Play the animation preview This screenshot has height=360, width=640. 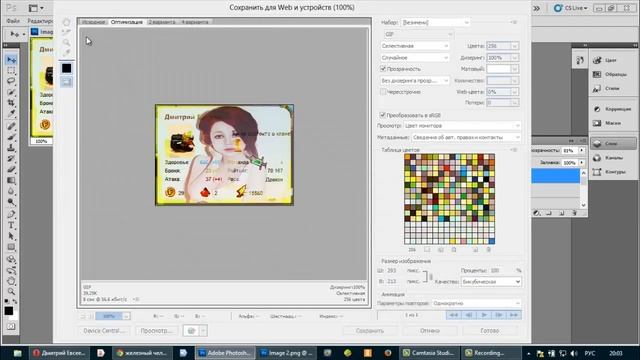[484, 315]
